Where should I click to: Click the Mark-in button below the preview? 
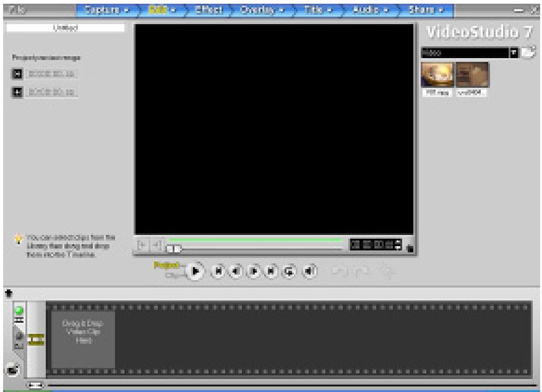[142, 245]
